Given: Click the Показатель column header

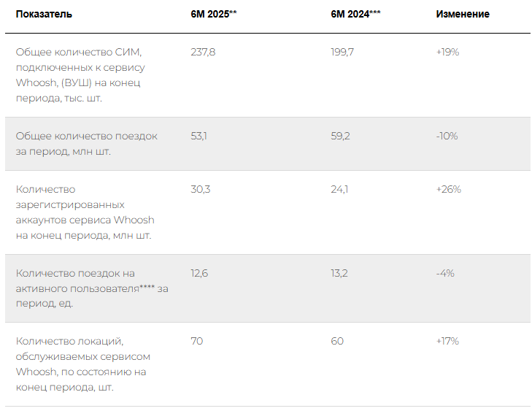Looking at the screenshot, I should [x=44, y=15].
